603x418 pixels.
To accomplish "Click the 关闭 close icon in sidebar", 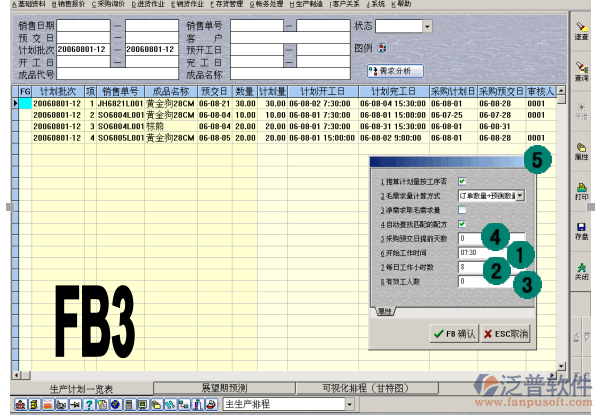I will (581, 269).
